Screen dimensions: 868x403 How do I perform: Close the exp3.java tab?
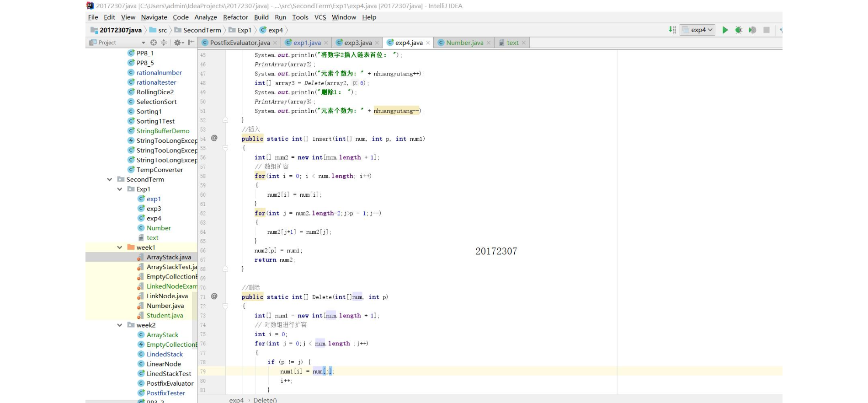pos(377,43)
